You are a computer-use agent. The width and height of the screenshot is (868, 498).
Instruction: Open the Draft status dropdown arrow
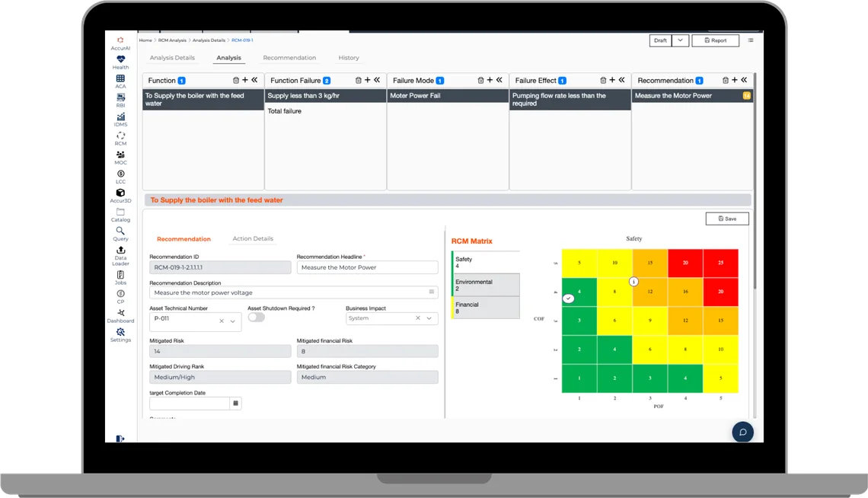coord(681,40)
